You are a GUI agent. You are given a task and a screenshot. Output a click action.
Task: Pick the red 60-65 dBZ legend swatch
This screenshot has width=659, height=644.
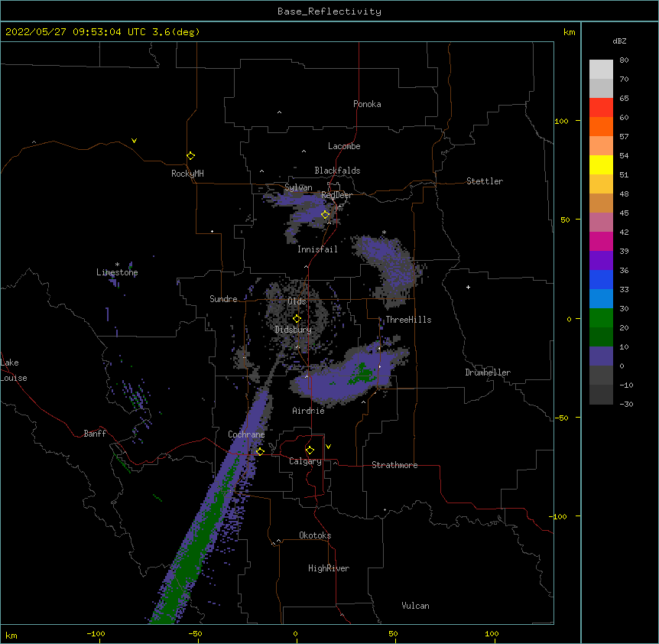pyautogui.click(x=601, y=108)
